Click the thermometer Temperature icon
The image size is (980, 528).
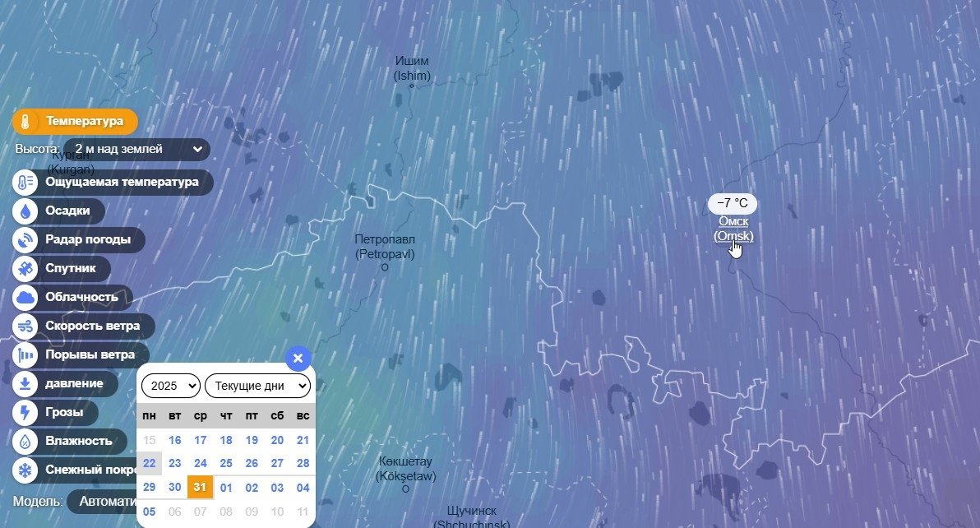[x=25, y=122]
